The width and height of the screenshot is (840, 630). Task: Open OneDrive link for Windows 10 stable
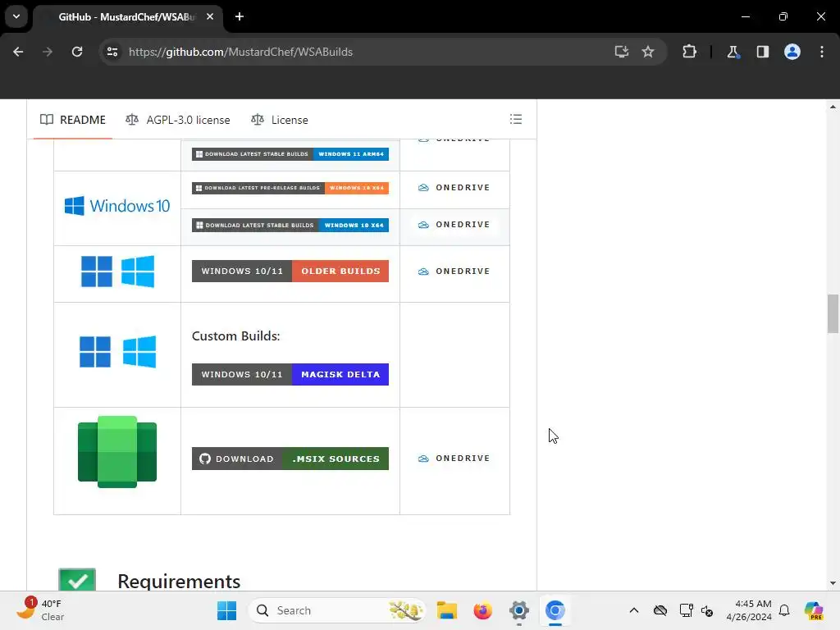454,225
